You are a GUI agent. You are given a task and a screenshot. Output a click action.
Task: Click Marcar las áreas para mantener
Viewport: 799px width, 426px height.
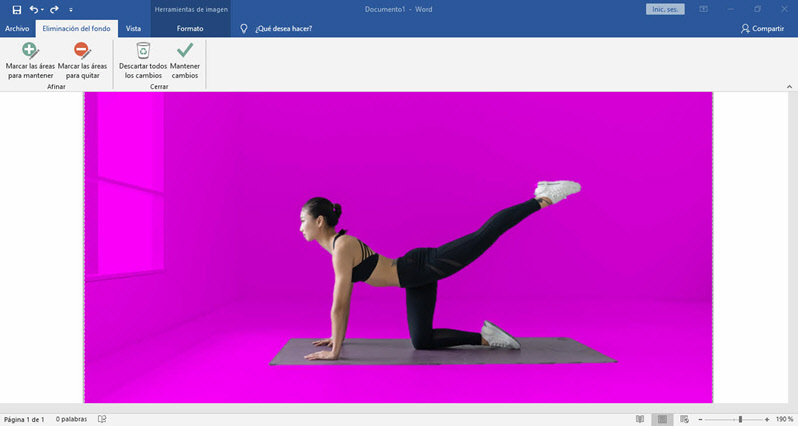tap(30, 58)
